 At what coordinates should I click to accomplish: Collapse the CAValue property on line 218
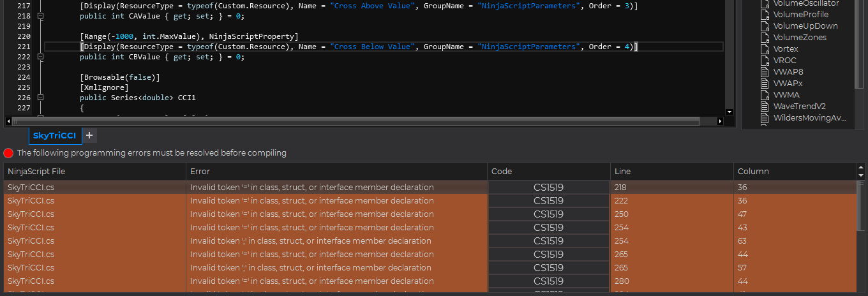click(x=41, y=16)
